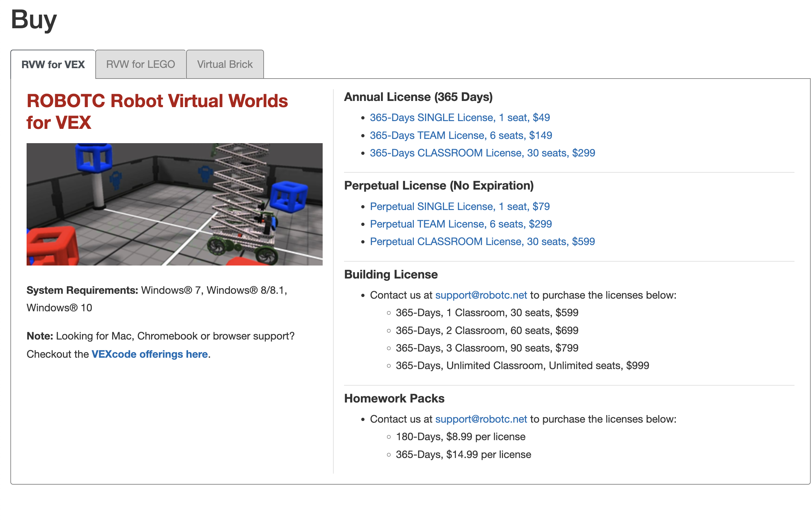Click the VEX robot virtual world image
The image size is (812, 520).
coord(174,204)
